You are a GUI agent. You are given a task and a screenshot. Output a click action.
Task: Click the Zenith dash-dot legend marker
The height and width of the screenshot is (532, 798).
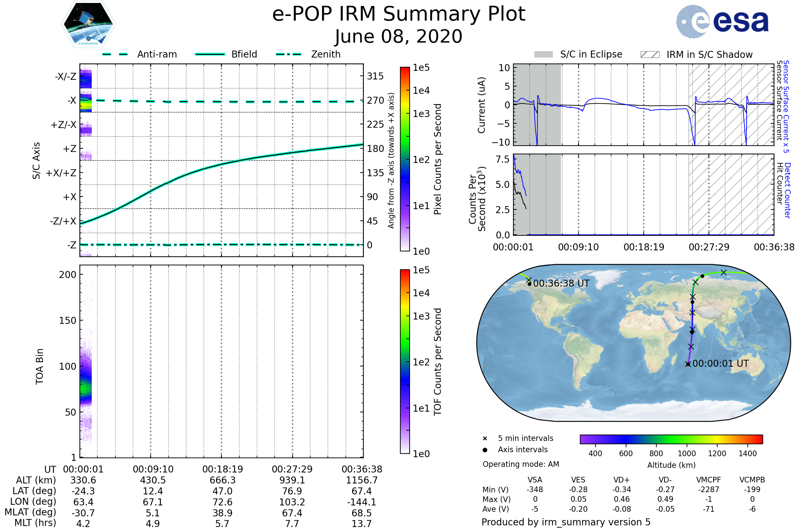coord(288,54)
